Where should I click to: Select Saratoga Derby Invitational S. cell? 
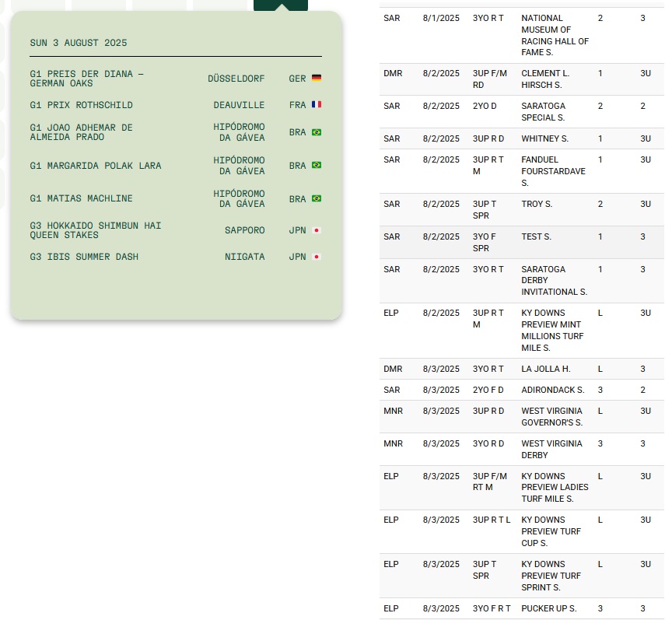554,280
